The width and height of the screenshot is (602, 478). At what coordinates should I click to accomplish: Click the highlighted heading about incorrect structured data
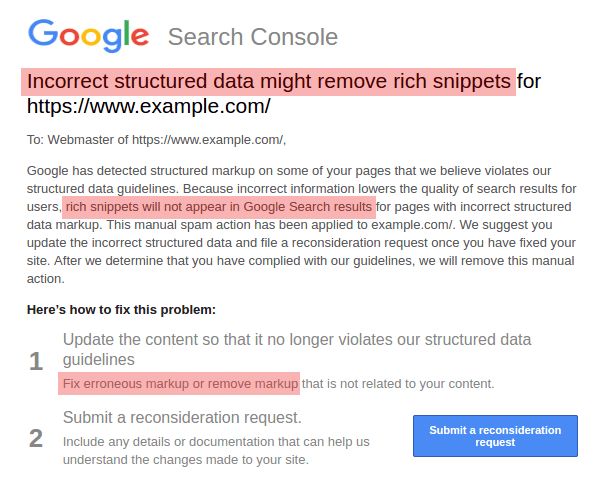(x=268, y=81)
